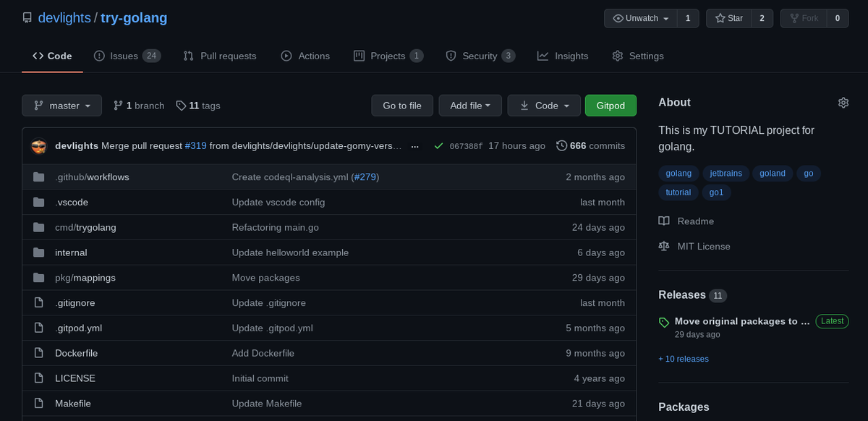This screenshot has width=868, height=421.
Task: Open the Projects tab
Action: click(x=388, y=56)
